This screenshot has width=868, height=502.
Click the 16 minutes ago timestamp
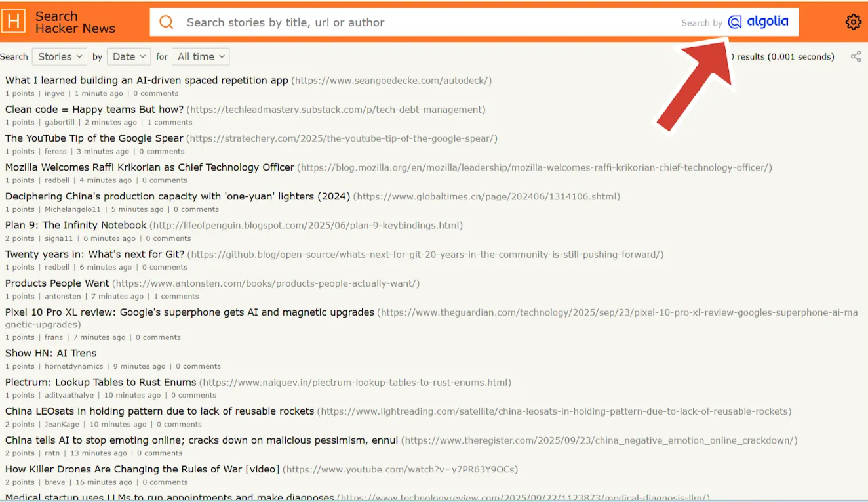(104, 482)
